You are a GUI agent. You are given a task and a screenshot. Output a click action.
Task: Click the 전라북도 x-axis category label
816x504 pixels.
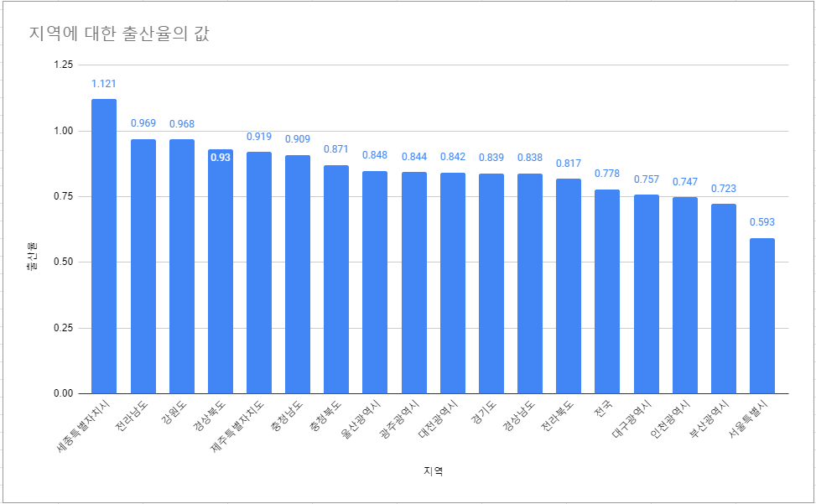pos(558,416)
